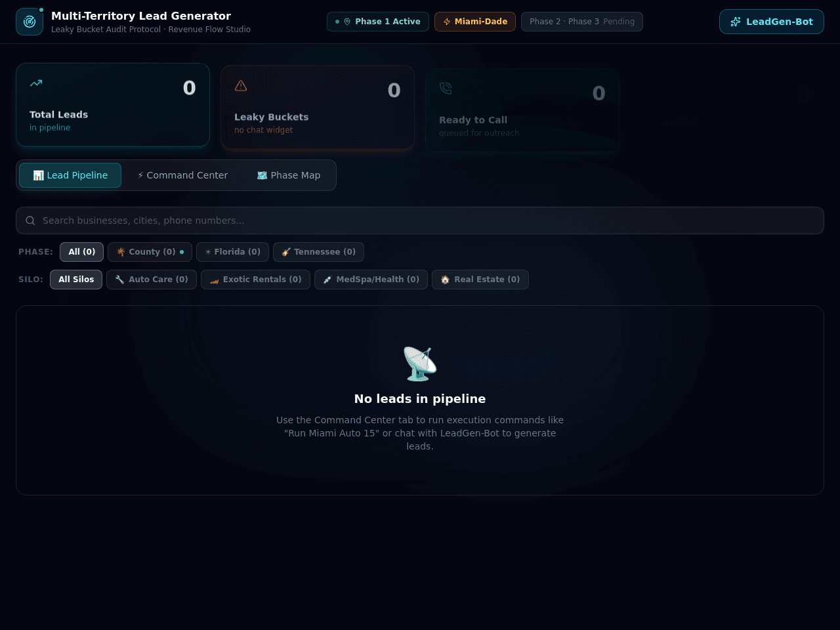The width and height of the screenshot is (840, 630).
Task: Filter phase by County (0)
Action: click(x=150, y=252)
